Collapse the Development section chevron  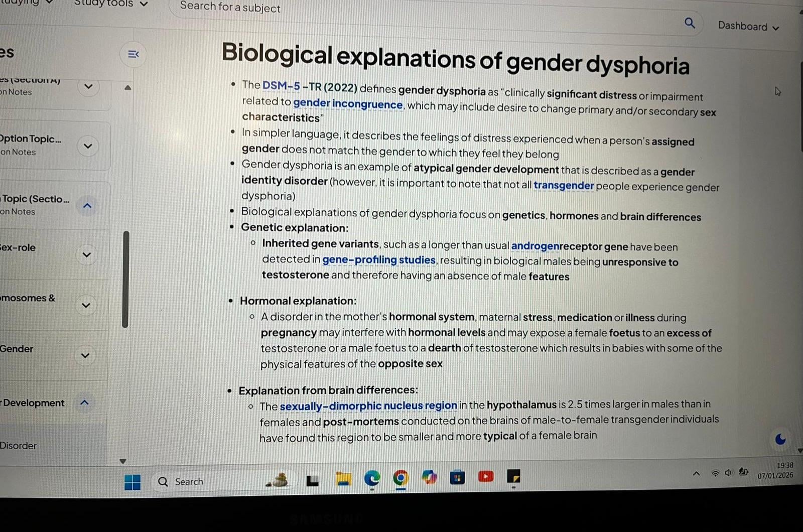tap(84, 403)
